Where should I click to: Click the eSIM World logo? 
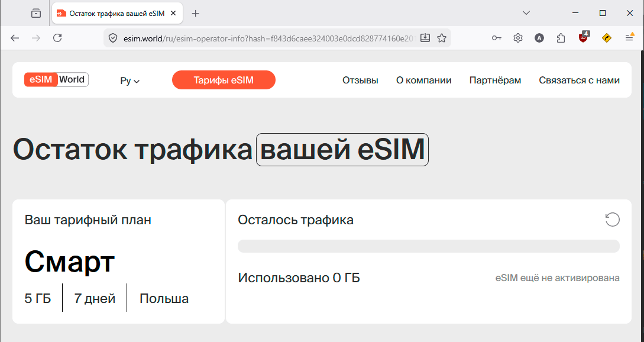(x=56, y=79)
